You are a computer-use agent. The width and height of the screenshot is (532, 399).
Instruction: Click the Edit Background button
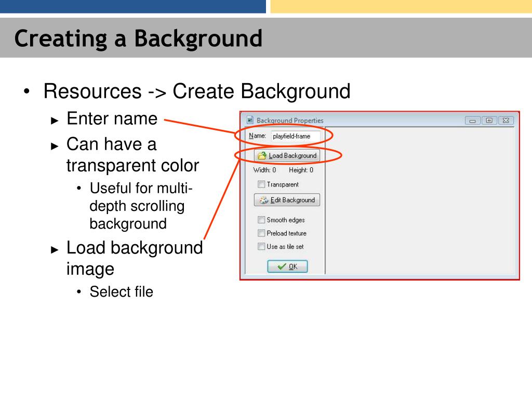point(287,200)
